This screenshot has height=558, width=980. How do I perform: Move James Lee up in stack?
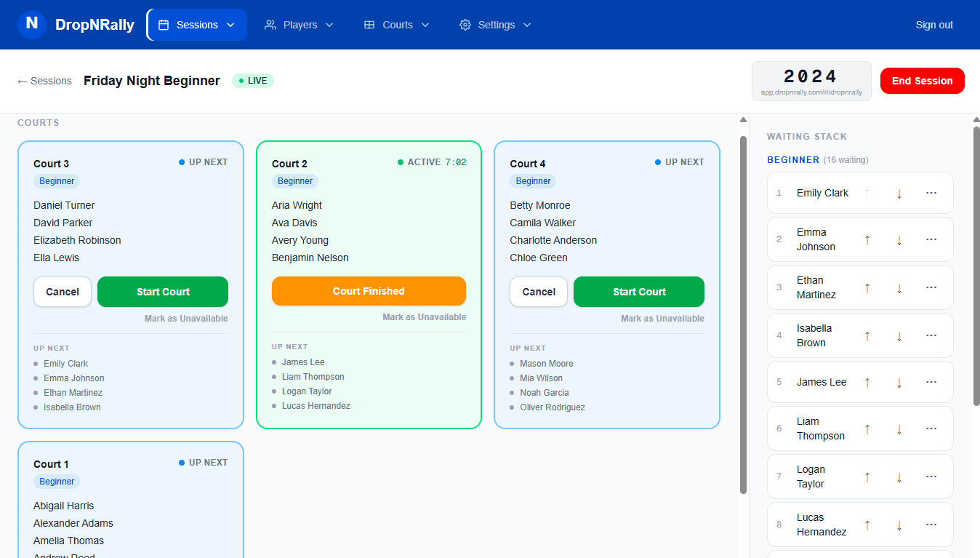(x=867, y=383)
